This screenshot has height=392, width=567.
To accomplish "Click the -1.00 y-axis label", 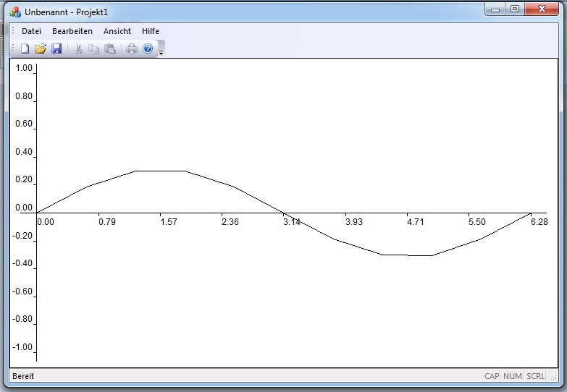I will click(x=22, y=347).
